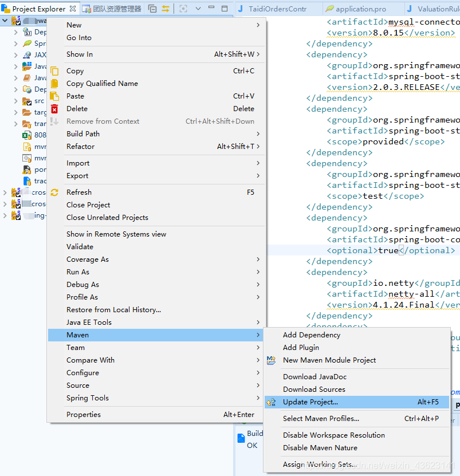Open Java EE Tools submenu

[156, 322]
